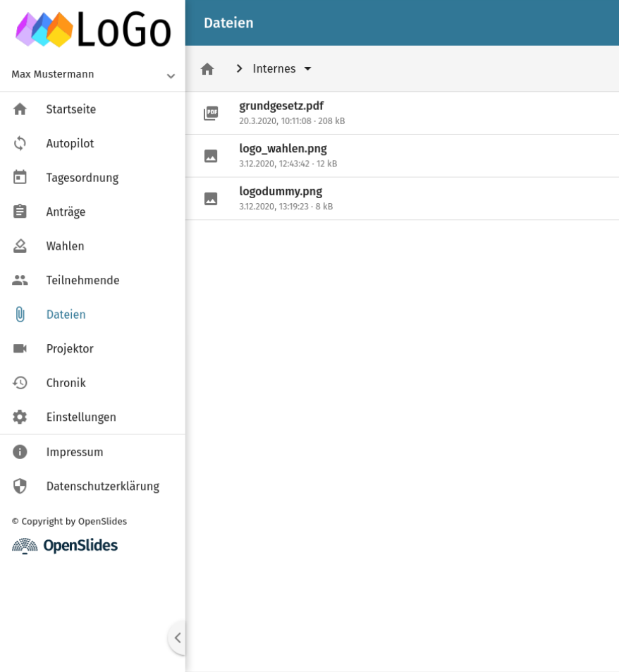Click the Chronik history clock icon
The width and height of the screenshot is (619, 672).
(20, 383)
